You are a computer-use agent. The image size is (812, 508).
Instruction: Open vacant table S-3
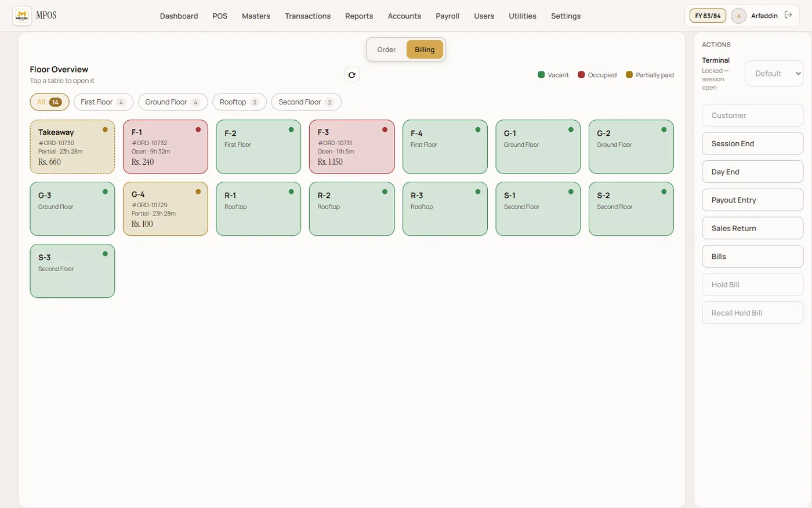click(72, 271)
